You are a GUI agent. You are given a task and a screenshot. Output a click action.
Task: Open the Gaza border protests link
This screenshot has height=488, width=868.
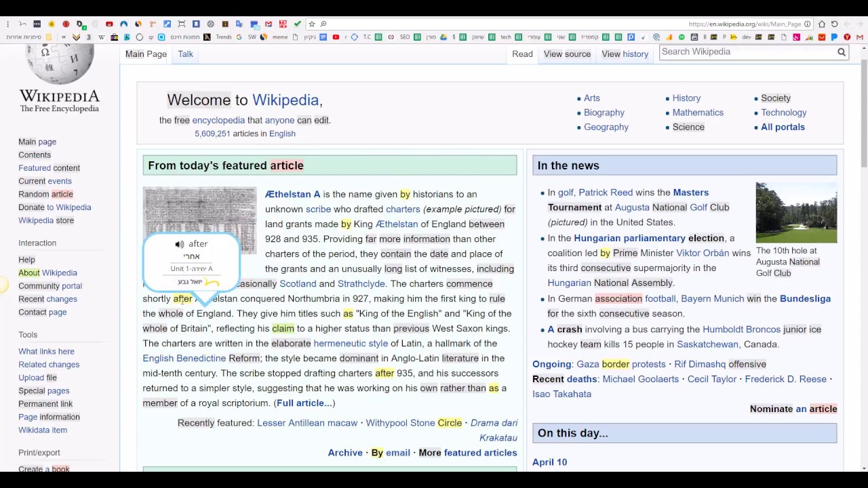[621, 365]
